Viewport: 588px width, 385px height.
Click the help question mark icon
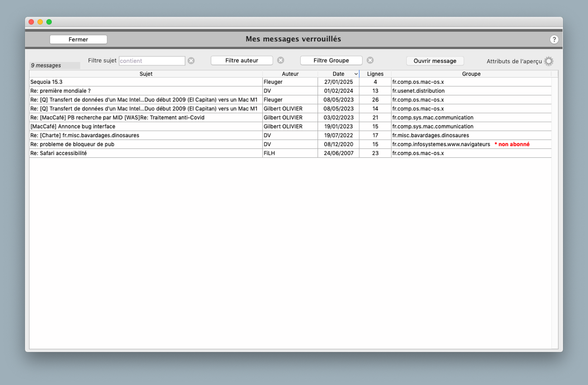pos(554,40)
